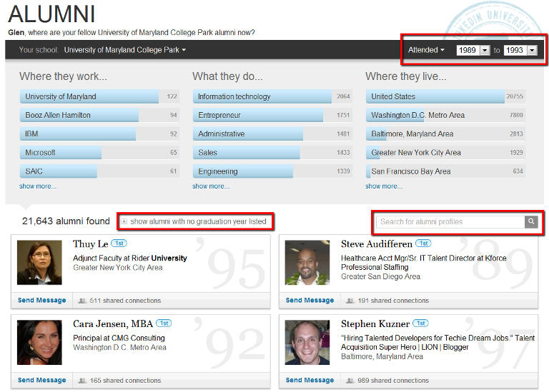Click the 1st badge next to Steve Audifferen
Image resolution: width=549 pixels, height=392 pixels.
point(423,243)
